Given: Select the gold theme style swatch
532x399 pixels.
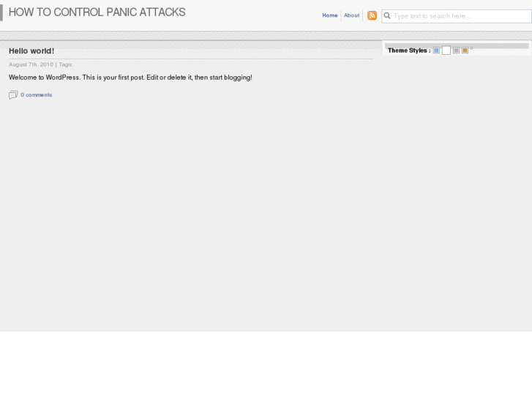Looking at the screenshot, I should coord(465,51).
